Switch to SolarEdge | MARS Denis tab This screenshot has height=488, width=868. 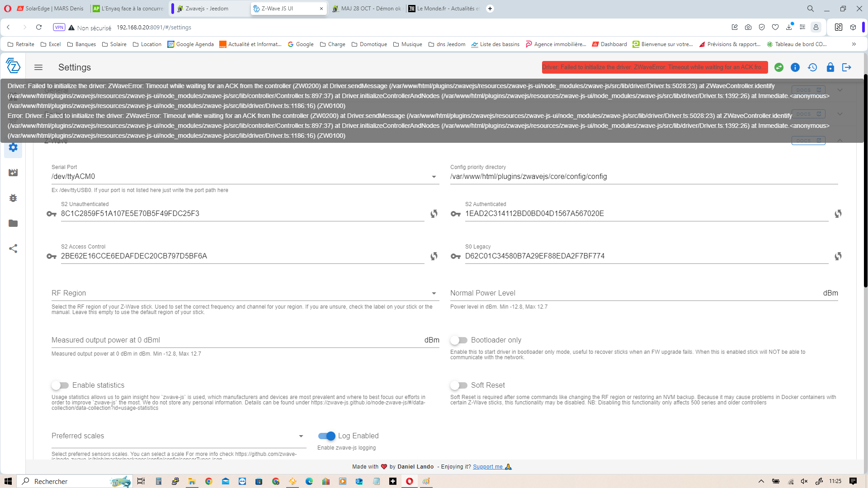50,9
